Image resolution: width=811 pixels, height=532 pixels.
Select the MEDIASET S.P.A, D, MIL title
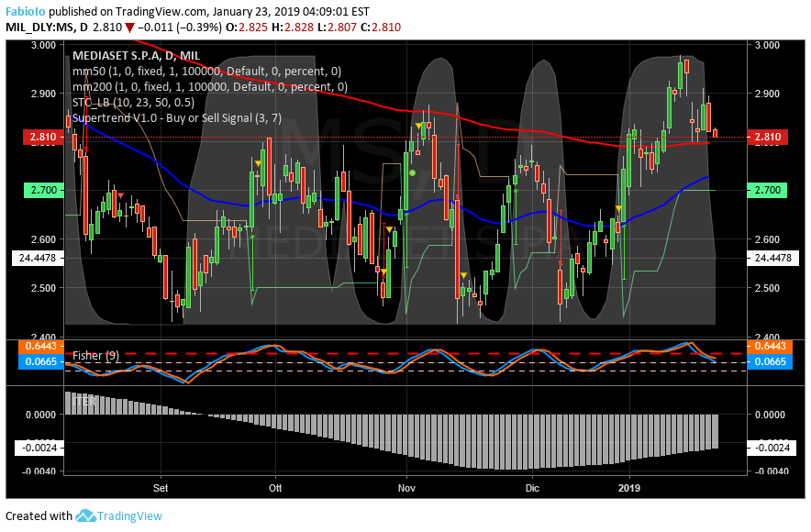[136, 56]
